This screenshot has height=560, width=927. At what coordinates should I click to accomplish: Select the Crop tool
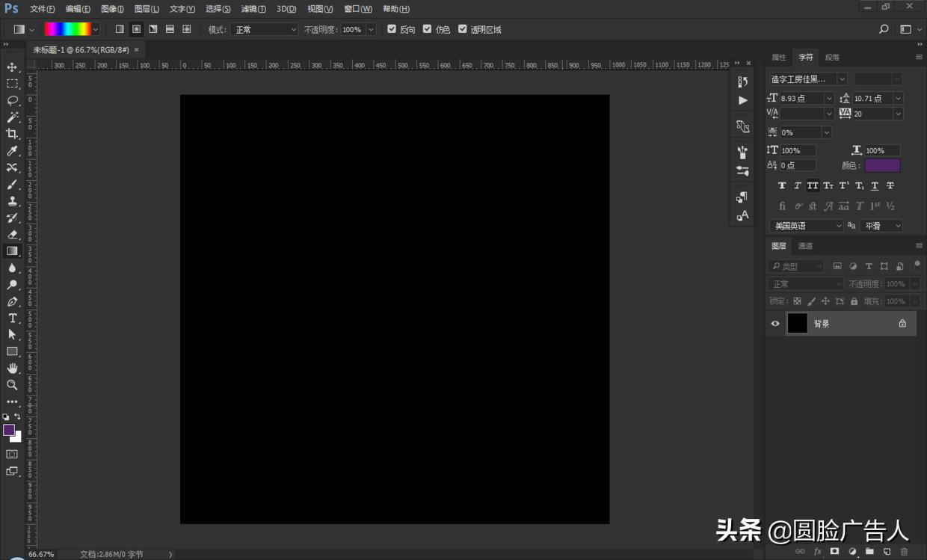[12, 134]
